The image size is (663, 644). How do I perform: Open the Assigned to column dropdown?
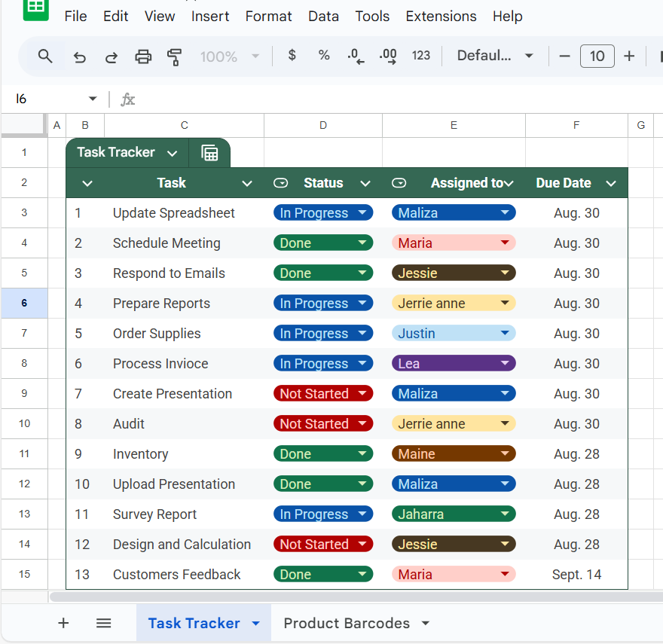509,184
